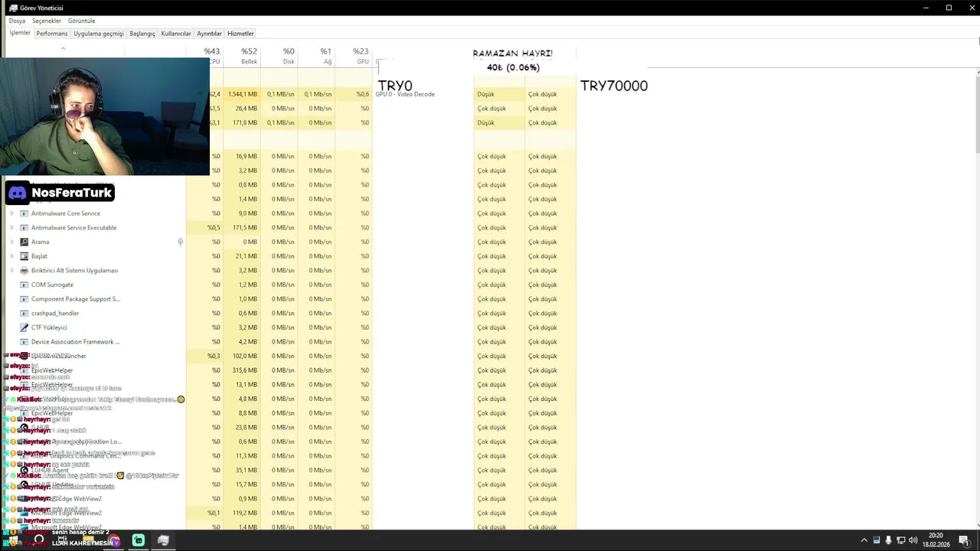
Task: Click the %0,6 GPU usage cell
Action: click(x=354, y=94)
